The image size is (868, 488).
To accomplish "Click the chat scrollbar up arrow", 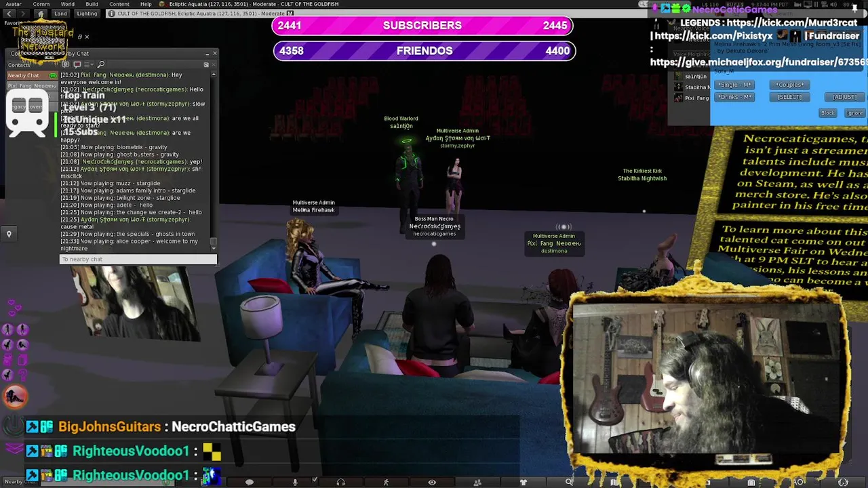I will (214, 74).
